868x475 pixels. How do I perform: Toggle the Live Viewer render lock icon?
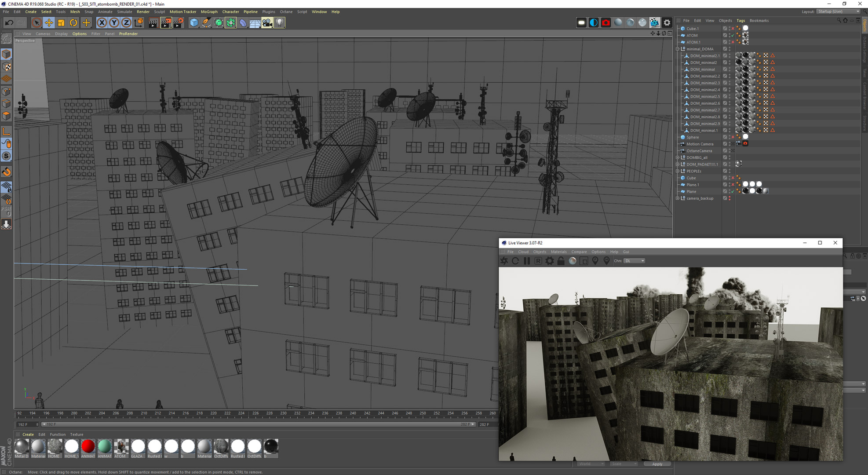561,261
